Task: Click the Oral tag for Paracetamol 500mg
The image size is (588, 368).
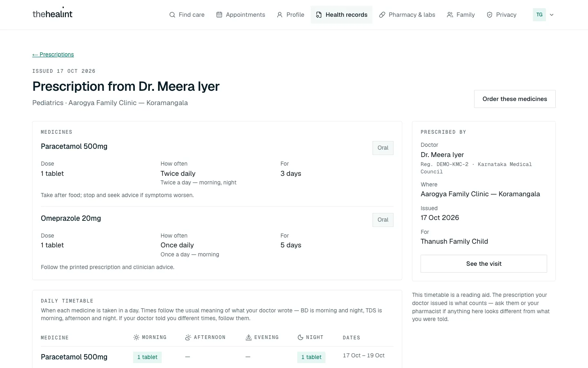Action: point(383,148)
